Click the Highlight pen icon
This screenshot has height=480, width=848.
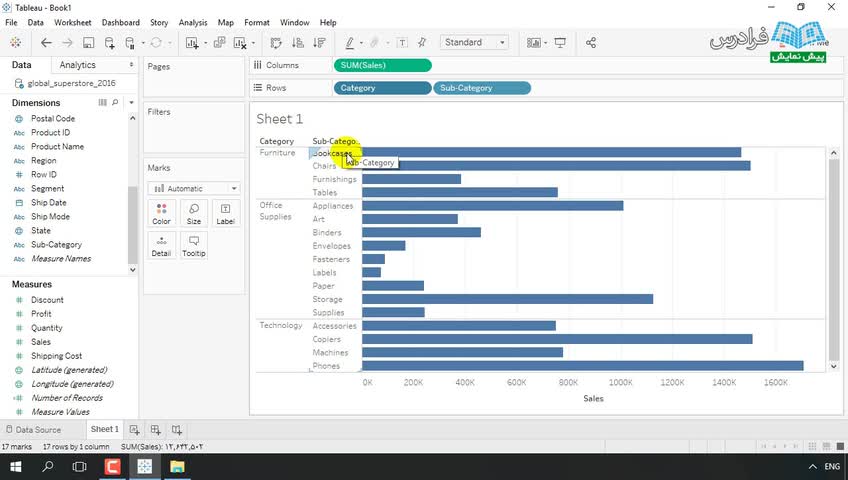coord(350,43)
